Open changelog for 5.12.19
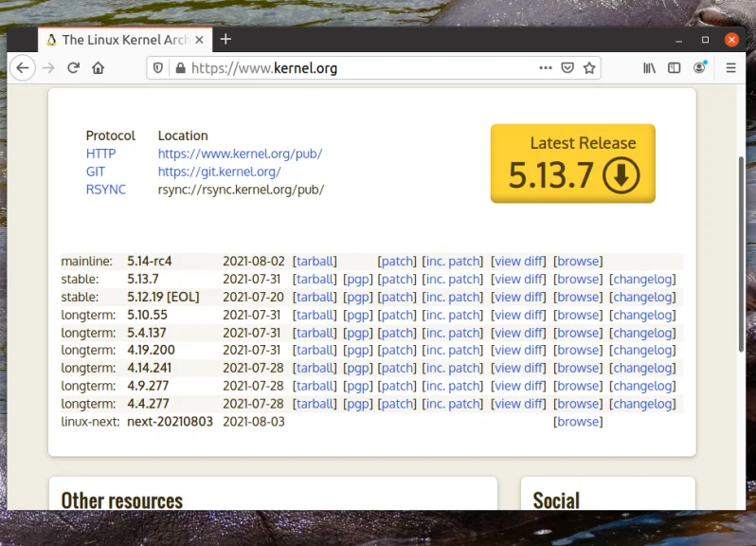 click(642, 297)
